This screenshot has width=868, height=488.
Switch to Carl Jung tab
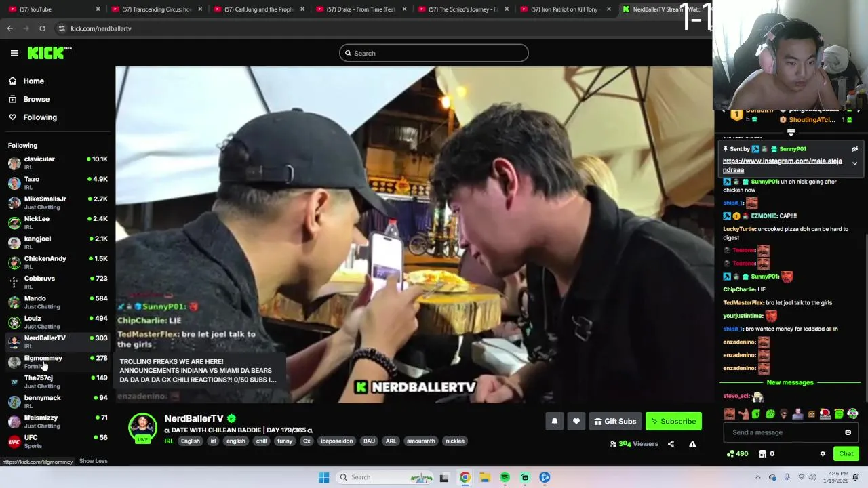[259, 9]
